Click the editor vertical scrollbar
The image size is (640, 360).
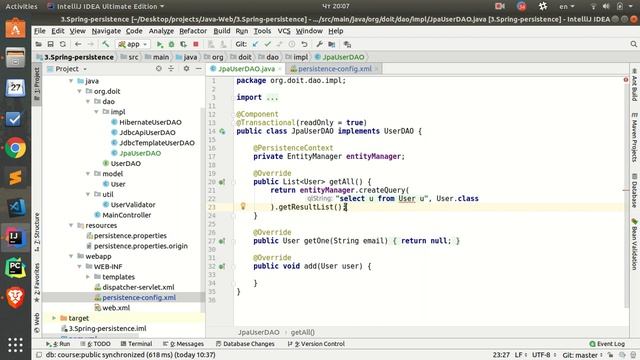point(626,196)
